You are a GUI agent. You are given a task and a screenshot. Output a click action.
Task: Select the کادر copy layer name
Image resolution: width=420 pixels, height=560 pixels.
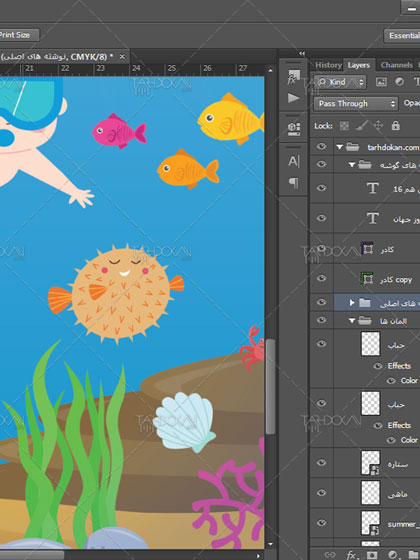396,280
